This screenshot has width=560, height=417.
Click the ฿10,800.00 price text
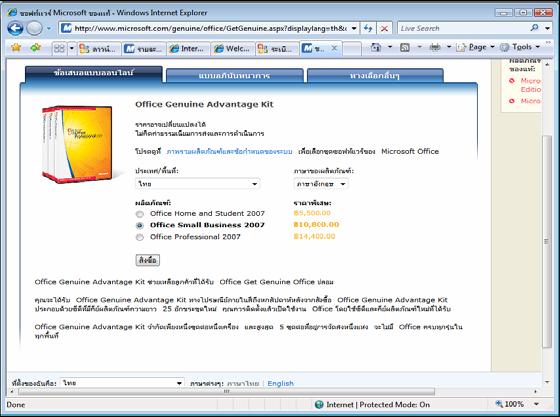click(x=316, y=225)
